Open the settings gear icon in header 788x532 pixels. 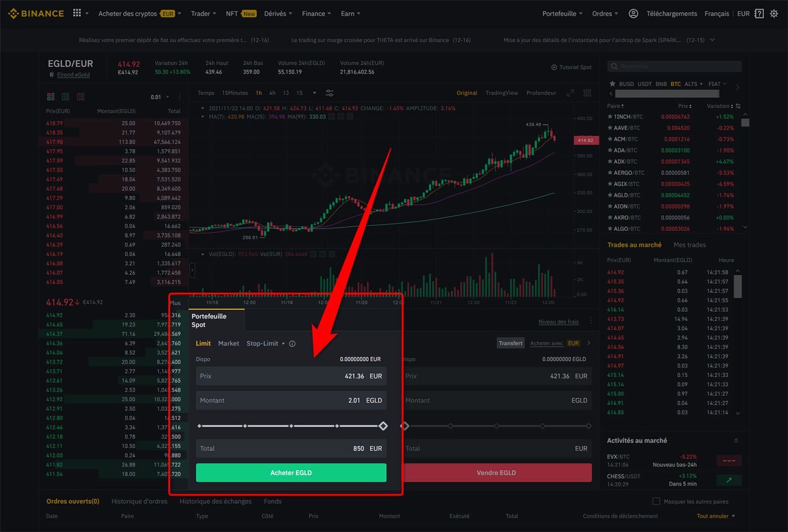[774, 14]
